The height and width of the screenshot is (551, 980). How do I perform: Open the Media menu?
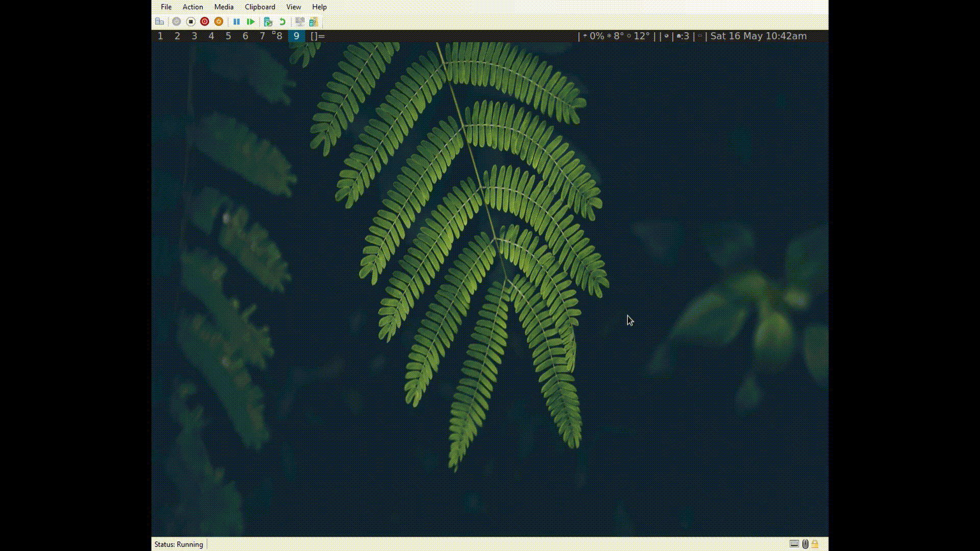pyautogui.click(x=224, y=7)
